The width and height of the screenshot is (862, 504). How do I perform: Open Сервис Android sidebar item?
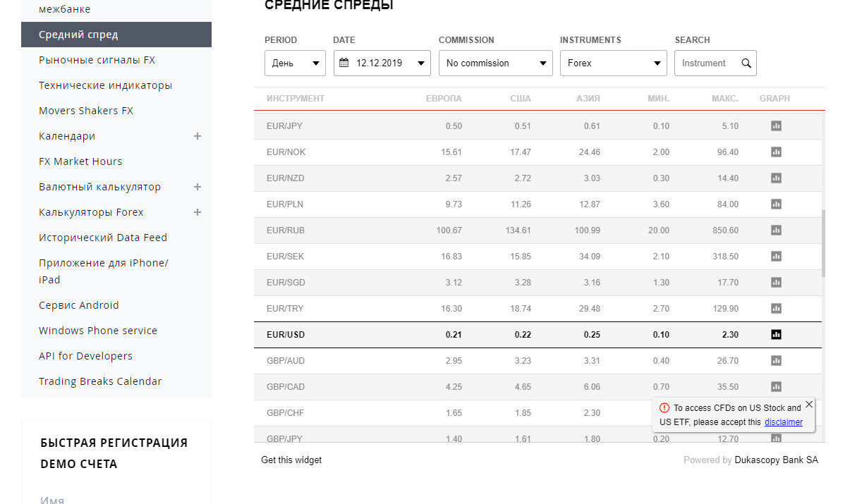coord(79,305)
